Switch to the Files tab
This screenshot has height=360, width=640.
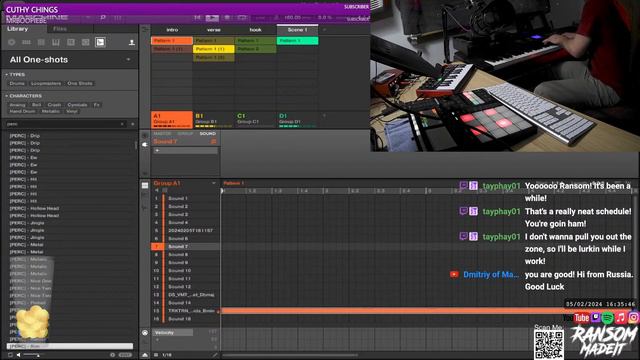(x=60, y=29)
